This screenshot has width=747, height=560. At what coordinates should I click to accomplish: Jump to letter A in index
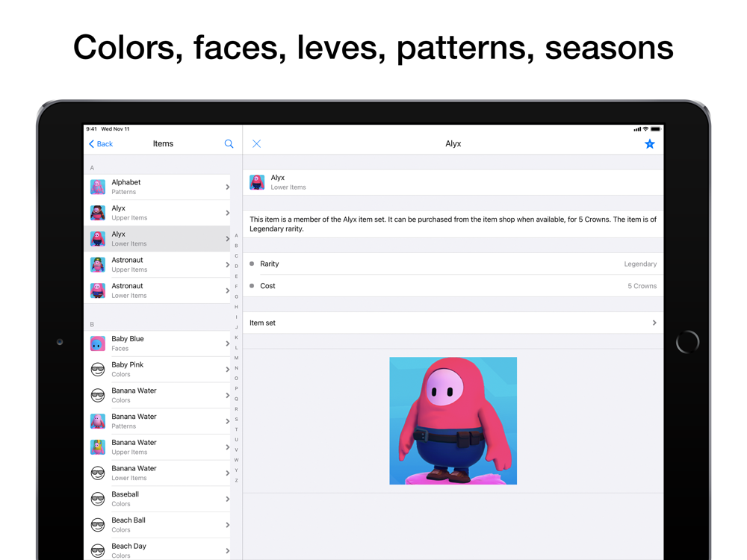point(236,236)
